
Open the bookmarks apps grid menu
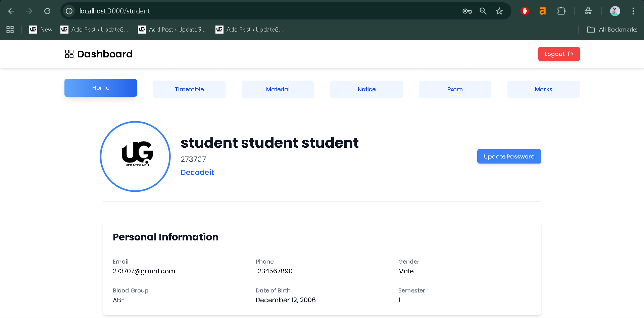(10, 29)
